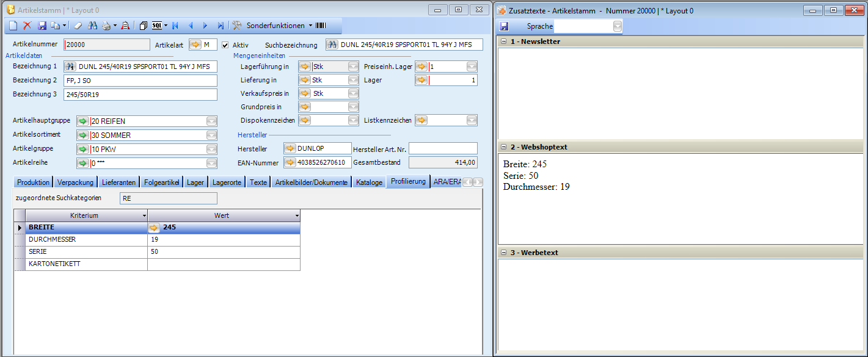
Task: Save the article via the Artikelstamm floppy disk icon
Action: (x=42, y=26)
